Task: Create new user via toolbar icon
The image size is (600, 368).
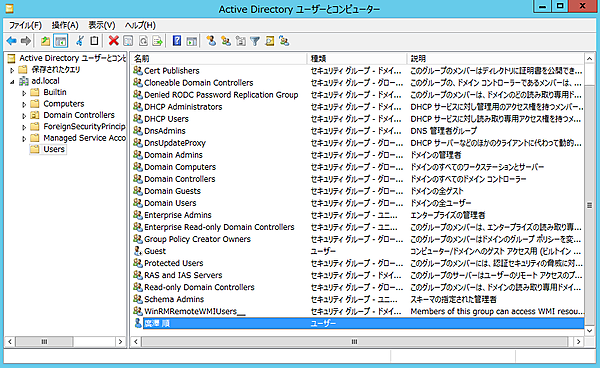Action: click(x=211, y=41)
